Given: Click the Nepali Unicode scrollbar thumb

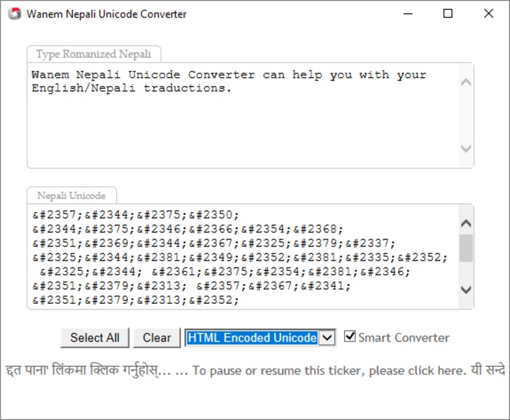Looking at the screenshot, I should pyautogui.click(x=466, y=248).
